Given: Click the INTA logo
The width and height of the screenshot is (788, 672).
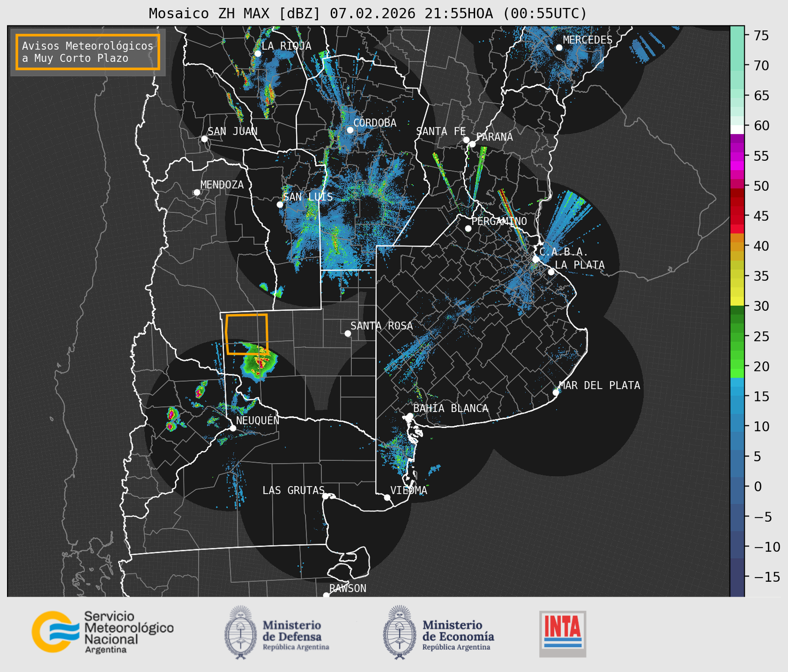Looking at the screenshot, I should click(562, 634).
